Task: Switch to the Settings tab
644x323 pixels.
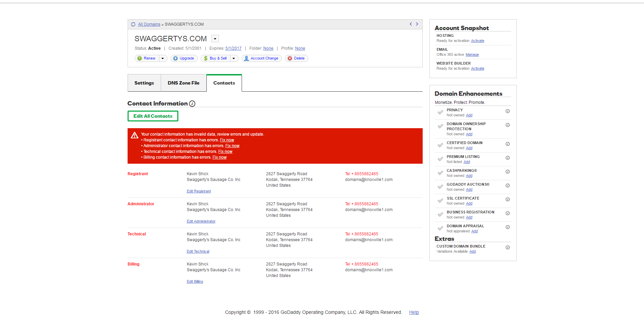Action: click(144, 83)
